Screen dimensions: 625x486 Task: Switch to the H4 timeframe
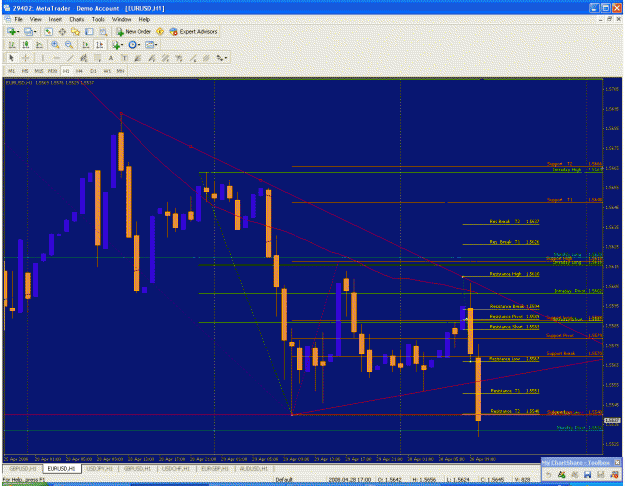[x=79, y=71]
